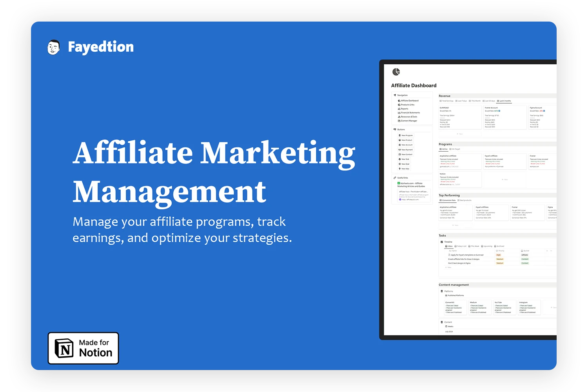This screenshot has height=392, width=588.
Task: Click the New Program button
Action: 406,135
